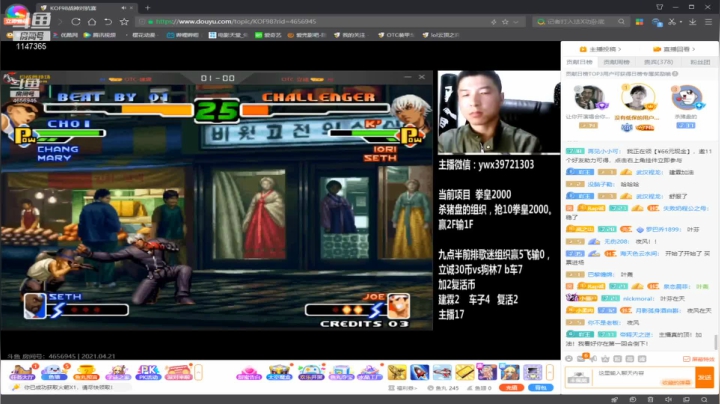The image size is (720, 404).
Task: Click the search magnifier icon
Action: 621,22
